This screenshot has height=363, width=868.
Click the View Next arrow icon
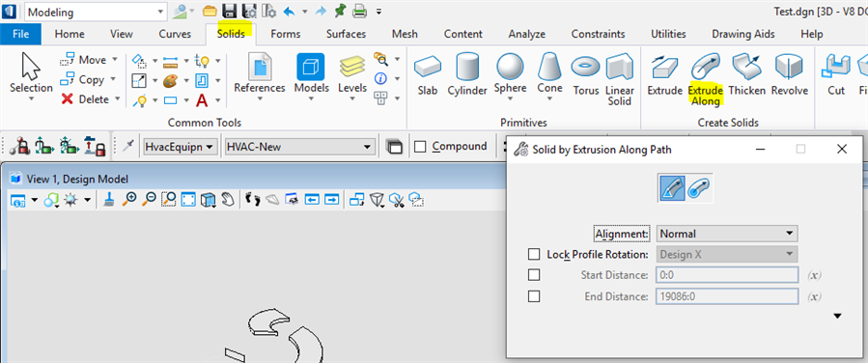331,199
